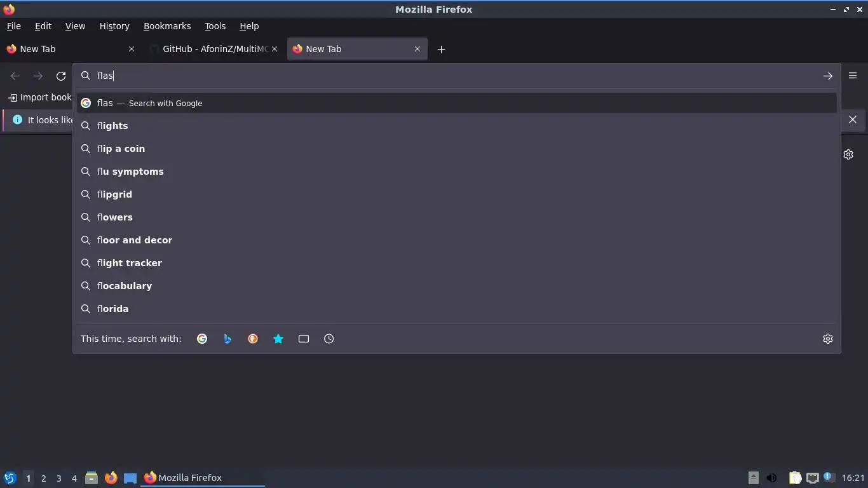Choose the 'flights' suggestion
The height and width of the screenshot is (488, 868).
click(456, 126)
